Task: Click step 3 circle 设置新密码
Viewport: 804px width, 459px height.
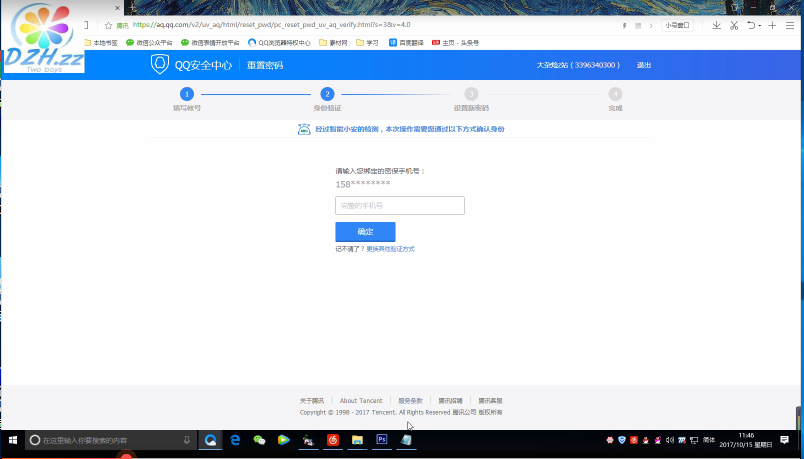Action: 471,94
